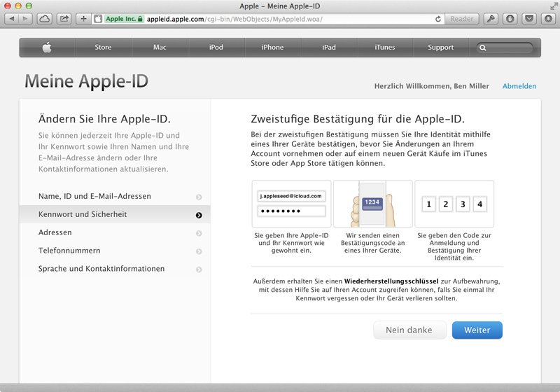Click dark arrow beside Kennwort und Sicherheit
This screenshot has height=392, width=560.
click(199, 216)
